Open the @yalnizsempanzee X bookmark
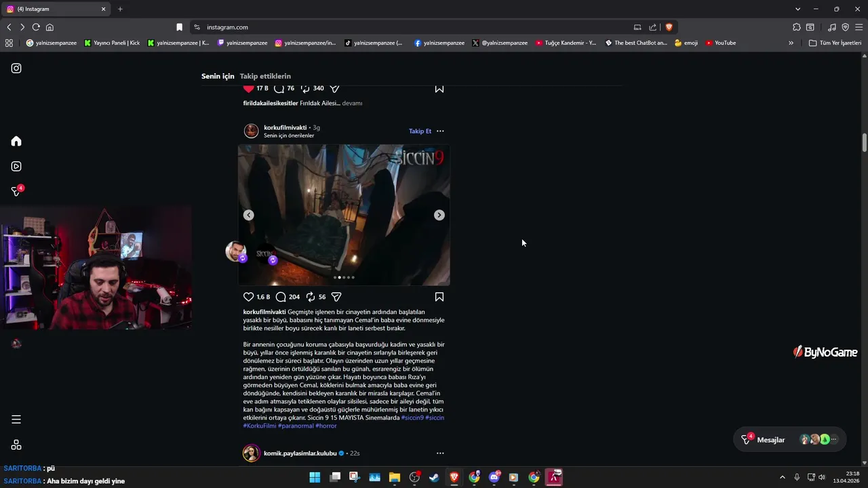 point(500,43)
